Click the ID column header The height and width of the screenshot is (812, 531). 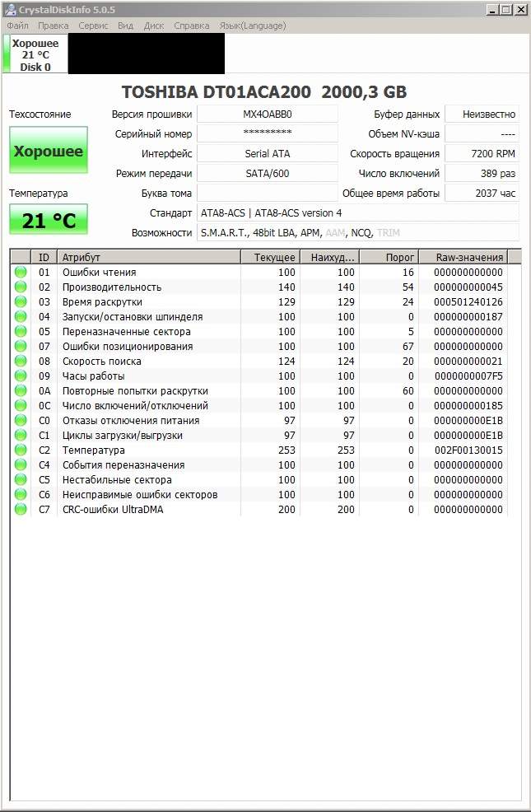coord(44,257)
